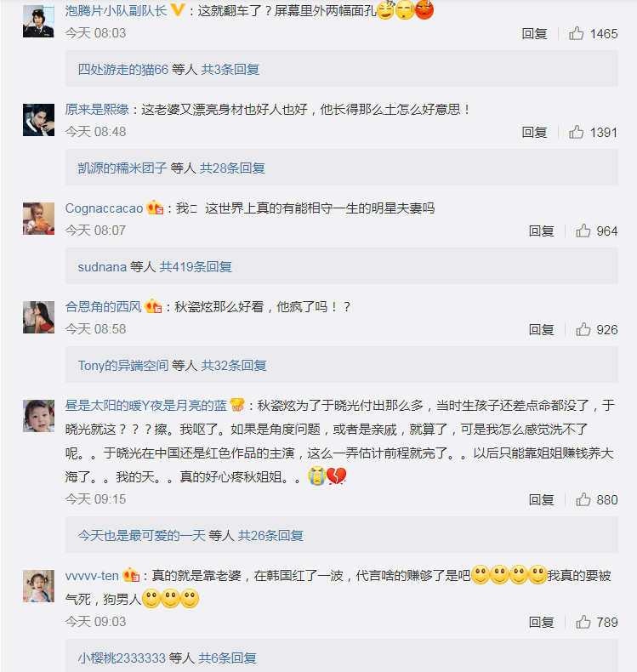Viewport: 637px width, 672px height.
Task: Like the comment with 1465 likes
Action: click(x=576, y=33)
